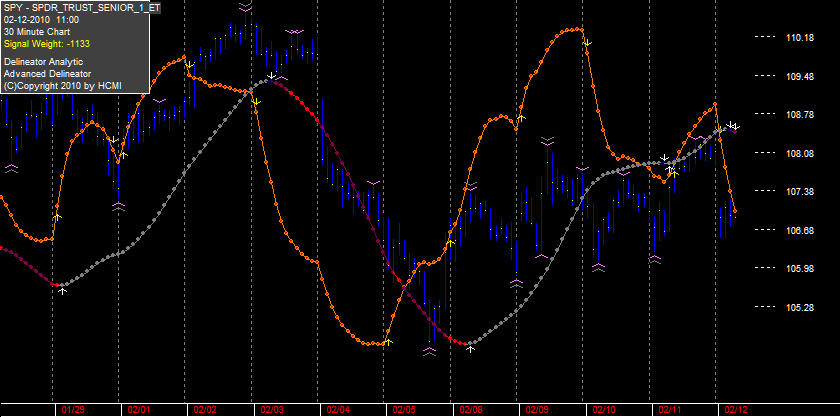
Task: Click the SPY SPDR_TRUST_SENIOR_1_ET chart title
Action: point(82,9)
